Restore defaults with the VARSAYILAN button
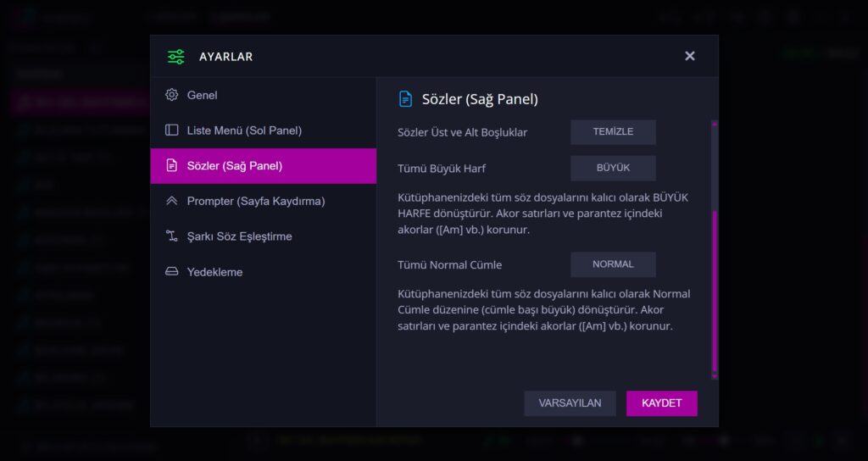Screen dimensions: 868x461 570,403
